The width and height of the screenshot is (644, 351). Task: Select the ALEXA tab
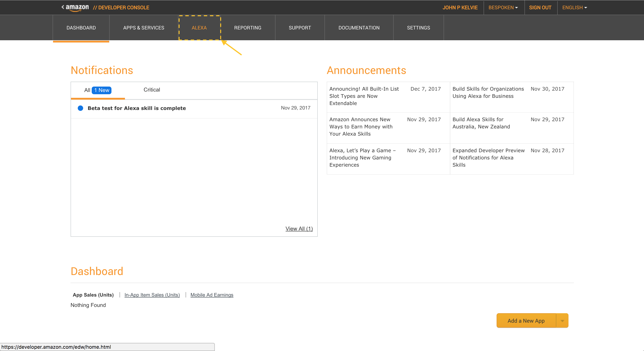coord(199,28)
